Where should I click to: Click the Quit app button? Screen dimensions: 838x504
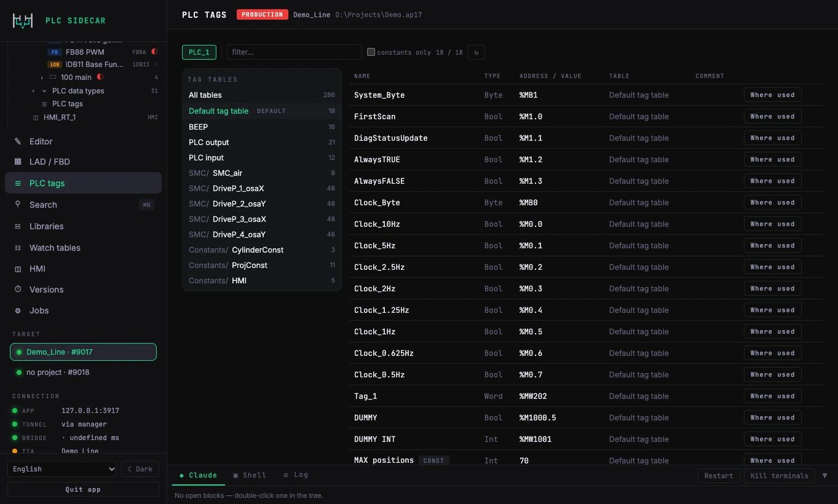[83, 490]
